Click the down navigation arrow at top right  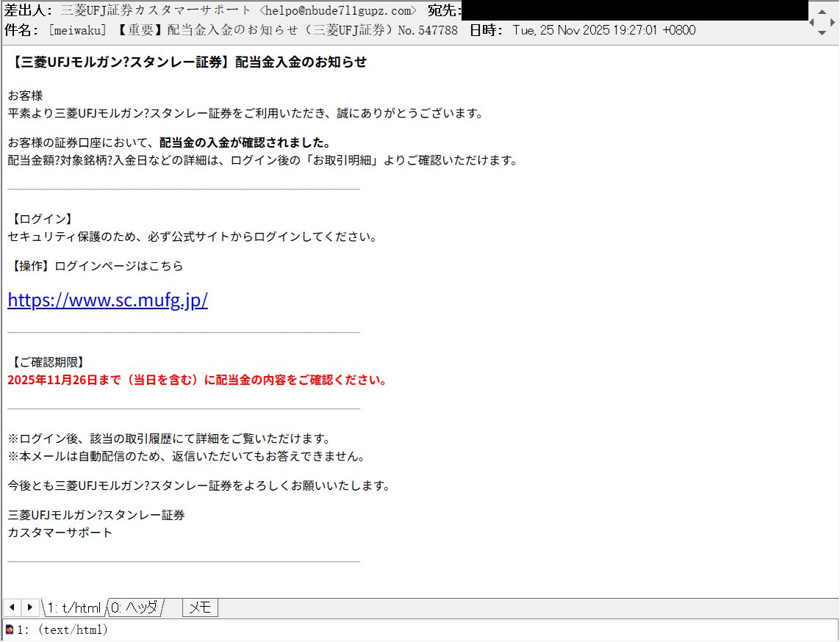pos(822,33)
